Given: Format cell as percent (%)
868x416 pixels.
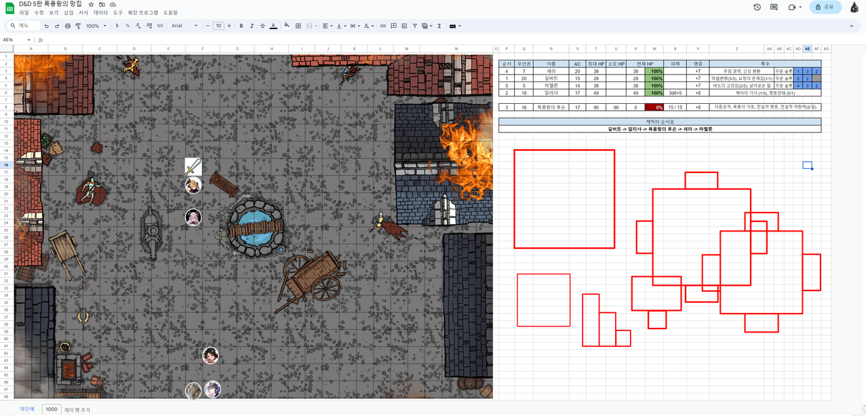Looking at the screenshot, I should pyautogui.click(x=127, y=26).
